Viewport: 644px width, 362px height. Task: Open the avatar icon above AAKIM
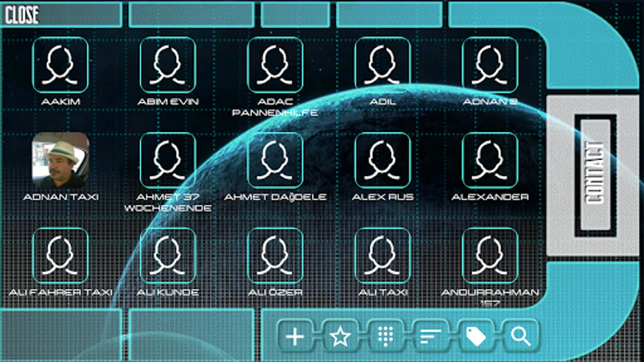(60, 65)
